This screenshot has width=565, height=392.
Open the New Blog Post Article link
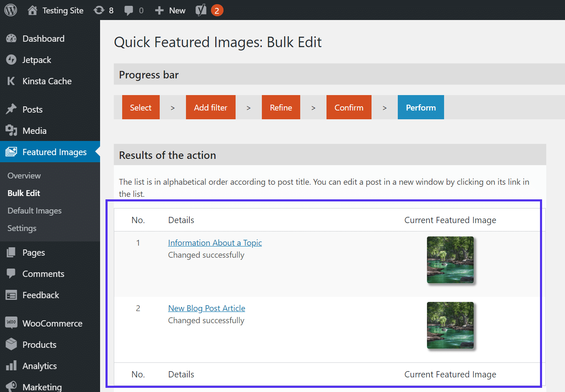pyautogui.click(x=206, y=308)
